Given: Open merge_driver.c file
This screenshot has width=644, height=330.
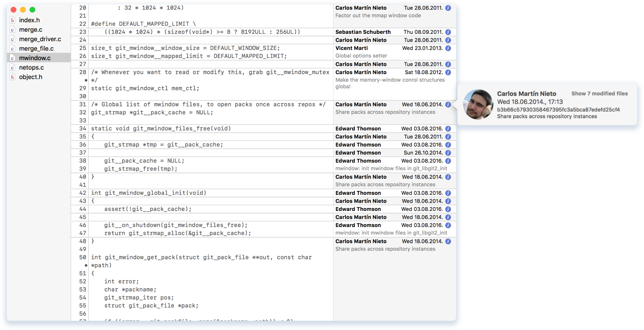Looking at the screenshot, I should coord(40,39).
